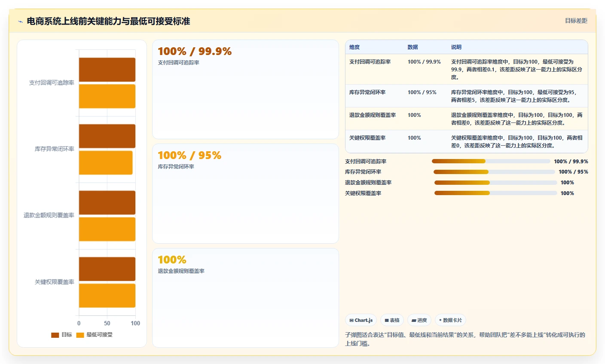This screenshot has height=364, width=605.
Task: Click the progress row label 库存异常闭环率
Action: click(363, 172)
